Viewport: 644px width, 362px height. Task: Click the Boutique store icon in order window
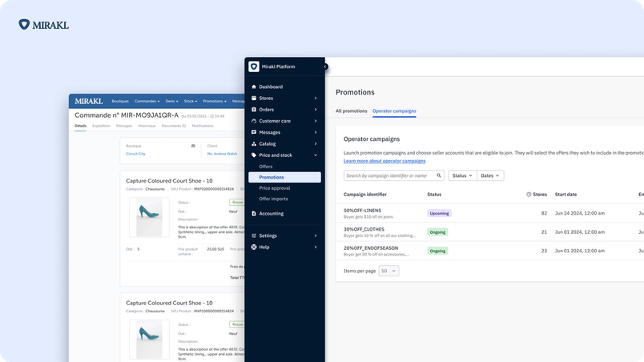tap(193, 146)
